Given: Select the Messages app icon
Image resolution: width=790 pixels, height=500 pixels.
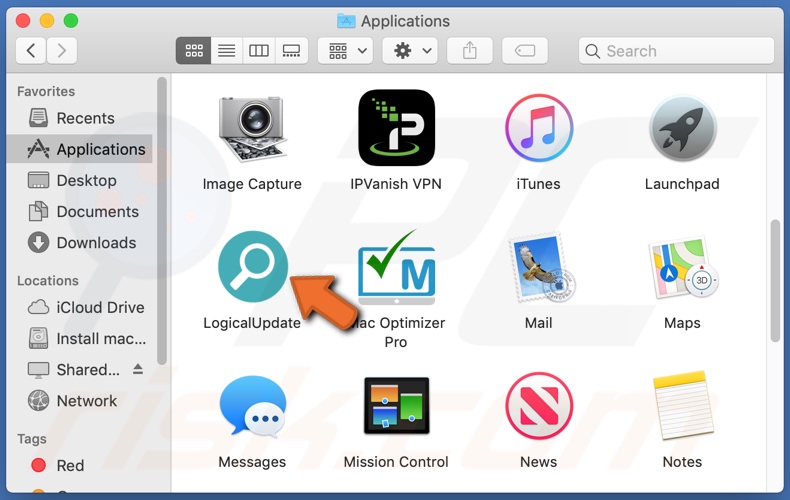Looking at the screenshot, I should (x=252, y=406).
